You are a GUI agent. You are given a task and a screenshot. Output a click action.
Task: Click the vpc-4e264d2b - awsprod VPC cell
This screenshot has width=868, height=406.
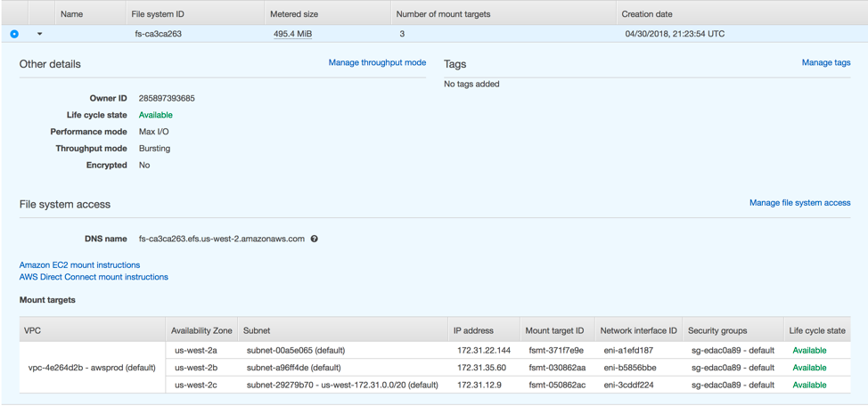point(92,368)
